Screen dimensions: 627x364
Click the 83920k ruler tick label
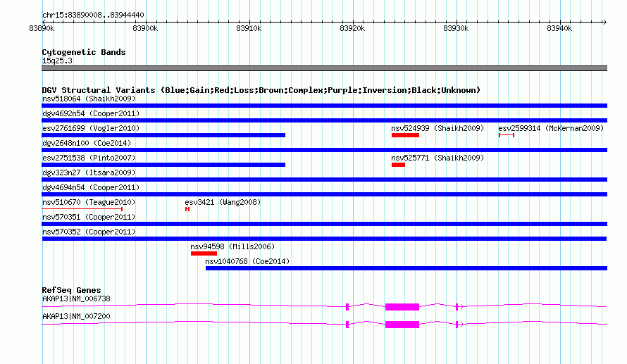pyautogui.click(x=352, y=28)
